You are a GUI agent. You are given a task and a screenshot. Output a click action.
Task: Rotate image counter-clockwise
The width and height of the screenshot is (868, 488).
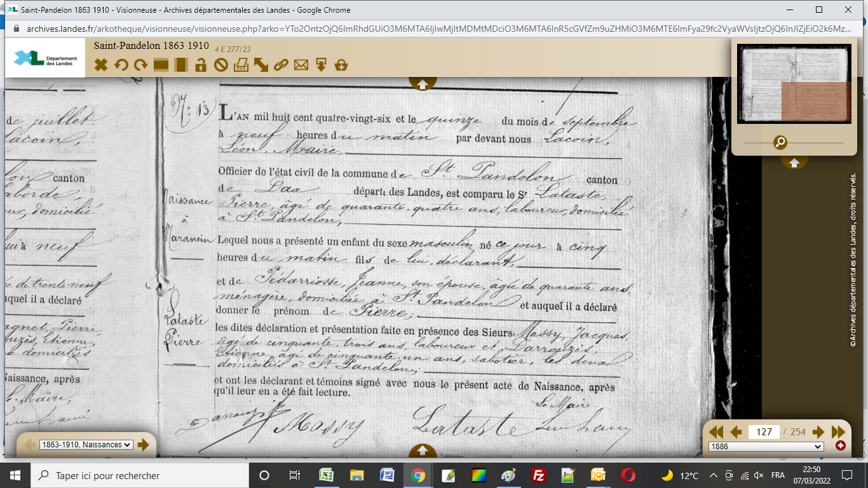(x=121, y=65)
